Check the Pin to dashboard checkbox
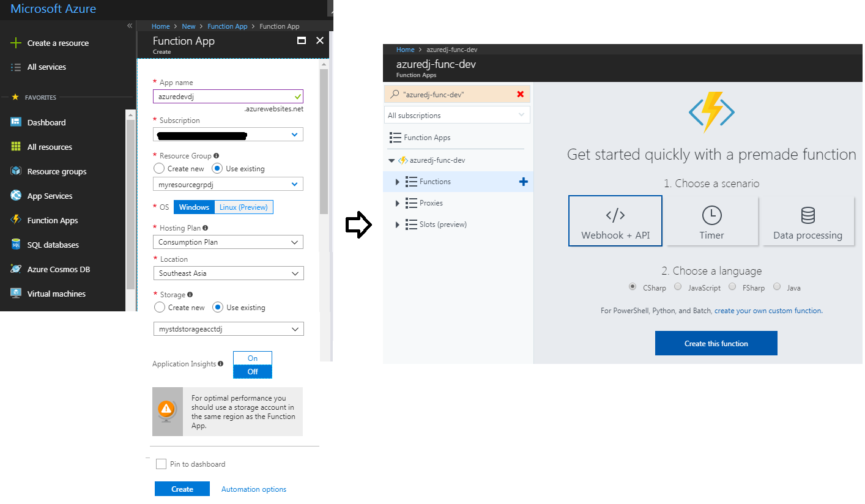 pos(161,464)
